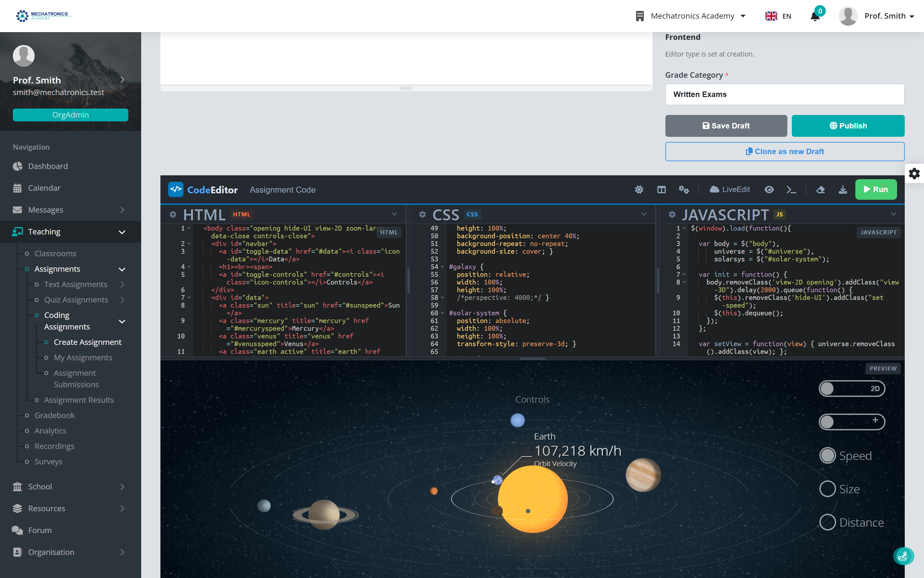Click the Mechatronics Academy logo
The height and width of the screenshot is (578, 924).
(44, 16)
